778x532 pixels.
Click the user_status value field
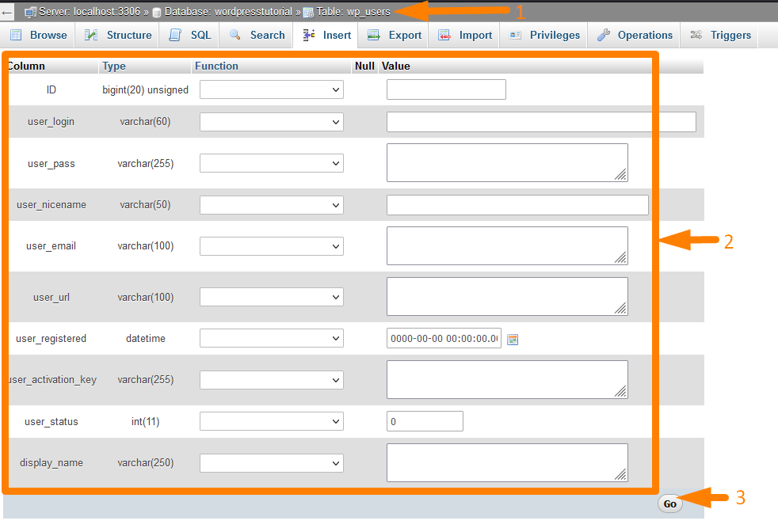(425, 421)
